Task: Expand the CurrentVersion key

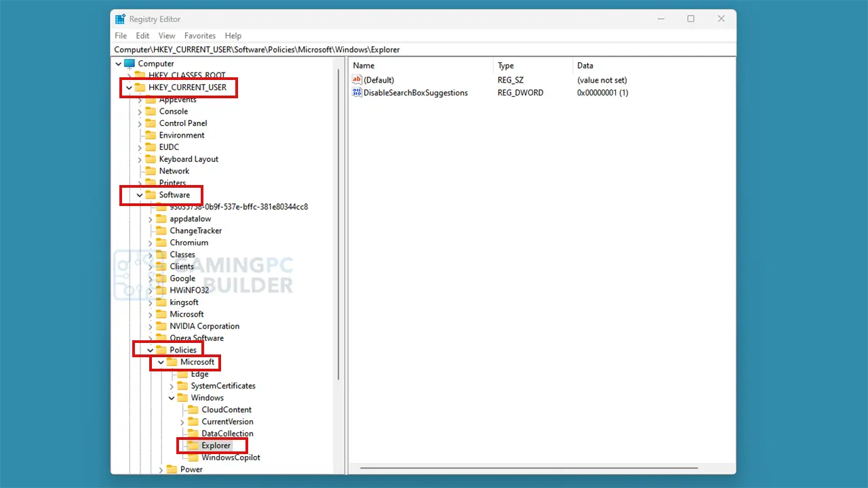Action: pyautogui.click(x=182, y=422)
